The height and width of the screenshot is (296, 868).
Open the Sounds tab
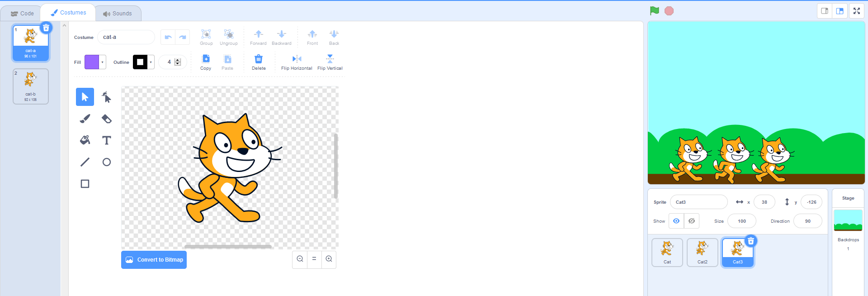[118, 13]
